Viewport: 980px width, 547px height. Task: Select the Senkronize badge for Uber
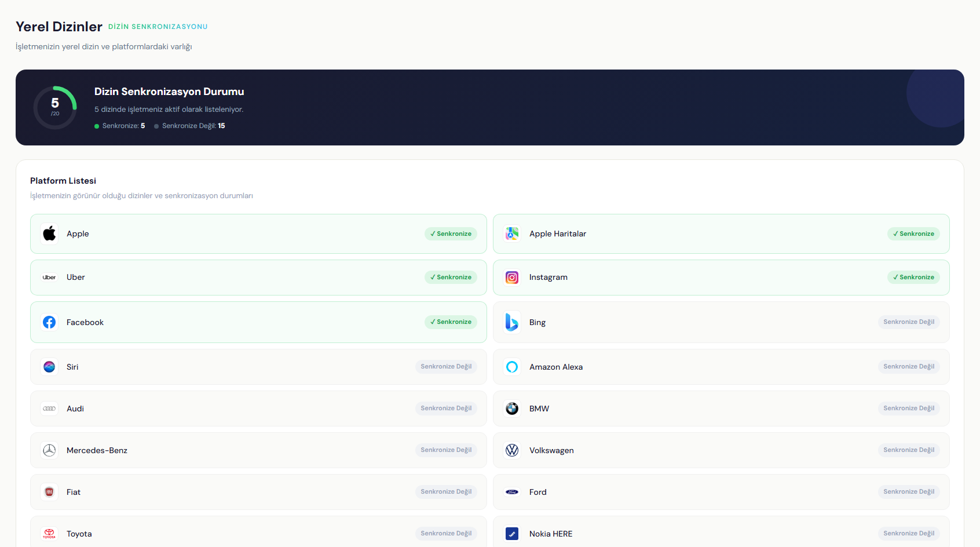(451, 277)
